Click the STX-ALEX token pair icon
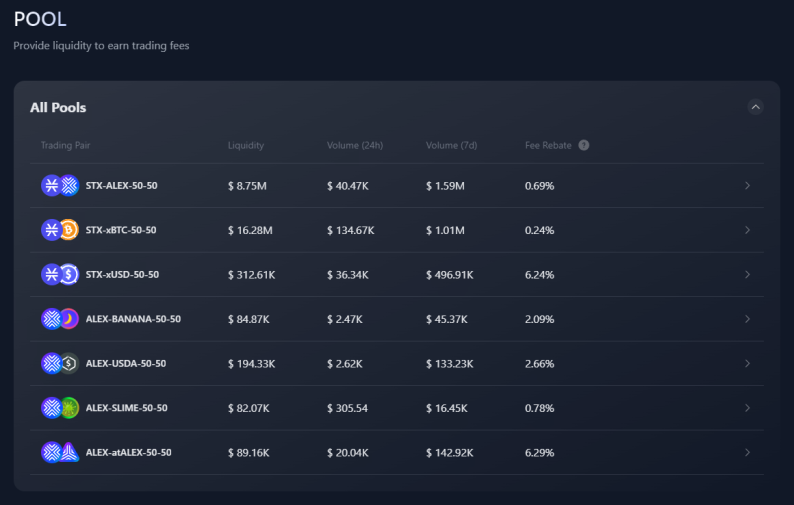 click(x=60, y=185)
